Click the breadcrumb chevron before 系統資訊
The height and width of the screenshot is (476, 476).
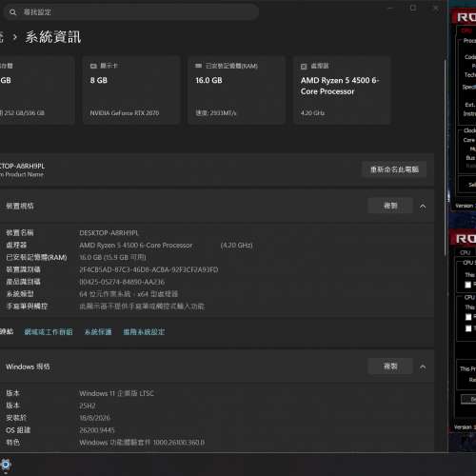tap(14, 37)
